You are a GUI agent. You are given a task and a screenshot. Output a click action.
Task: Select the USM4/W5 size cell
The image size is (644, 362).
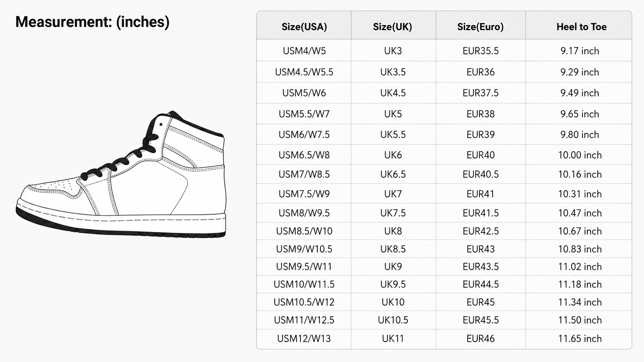pyautogui.click(x=304, y=51)
